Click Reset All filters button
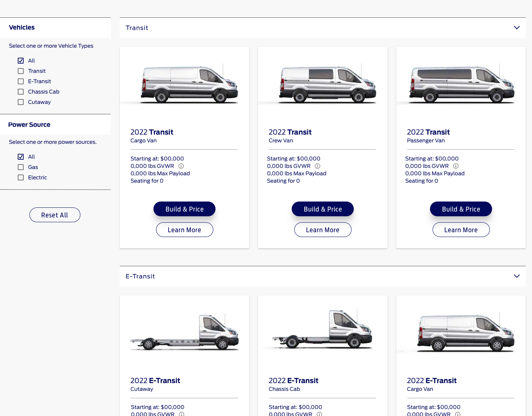 click(55, 215)
